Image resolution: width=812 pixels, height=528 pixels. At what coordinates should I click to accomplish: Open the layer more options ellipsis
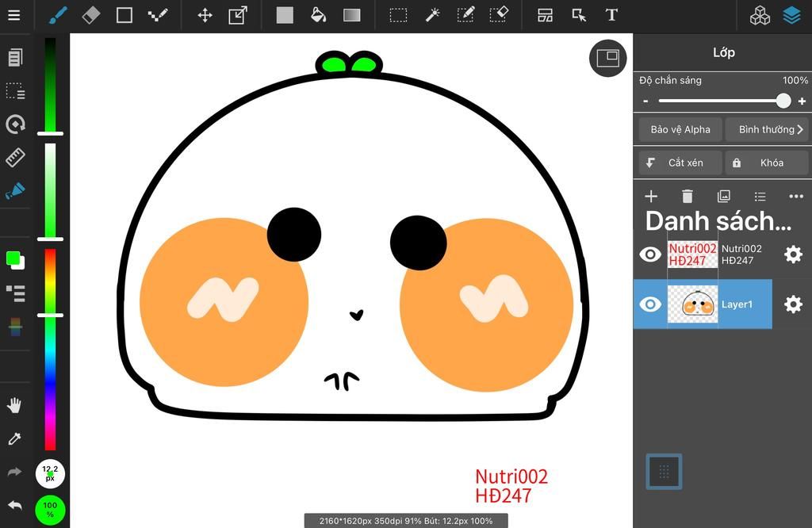pyautogui.click(x=796, y=197)
